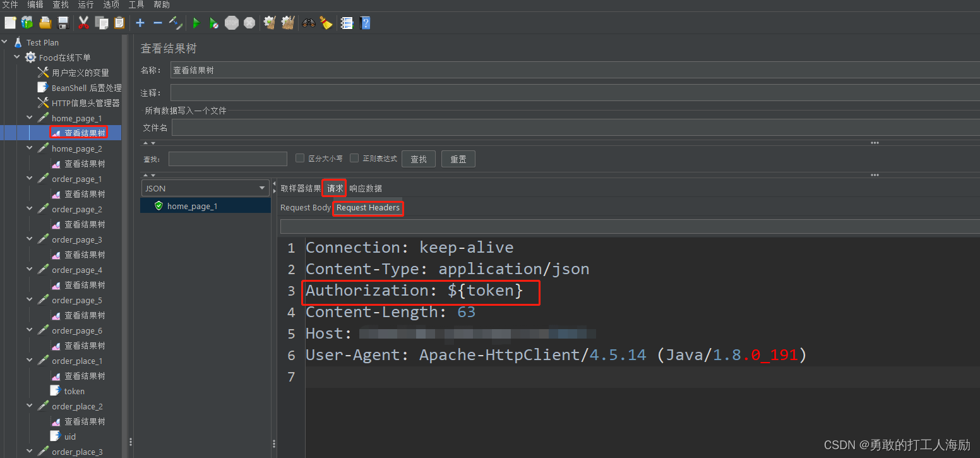Click the Toggle enable/disable icon
Screen dimensions: 980x458
[176, 23]
